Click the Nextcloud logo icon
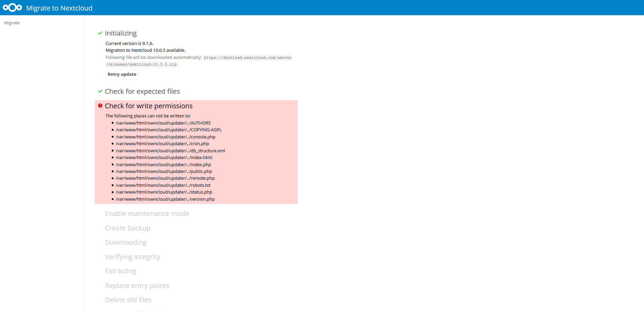Viewport: 644px width, 312px height. point(13,7)
